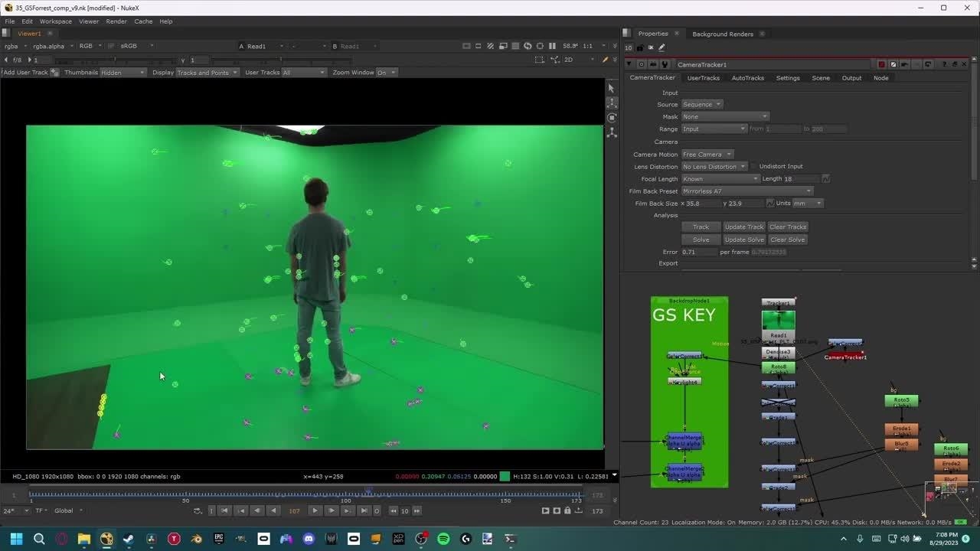Screen dimensions: 980x551
Task: Expand the Film Back Preset dropdown
Action: coord(746,191)
